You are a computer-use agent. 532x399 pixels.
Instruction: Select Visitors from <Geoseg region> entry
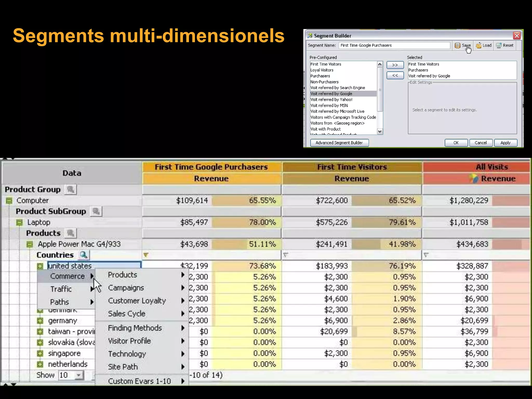tap(343, 123)
